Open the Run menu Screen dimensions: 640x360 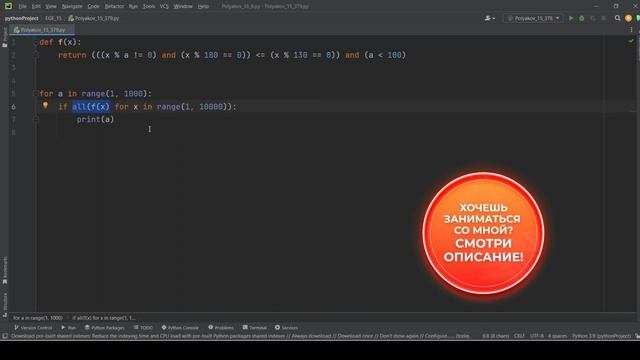point(133,6)
